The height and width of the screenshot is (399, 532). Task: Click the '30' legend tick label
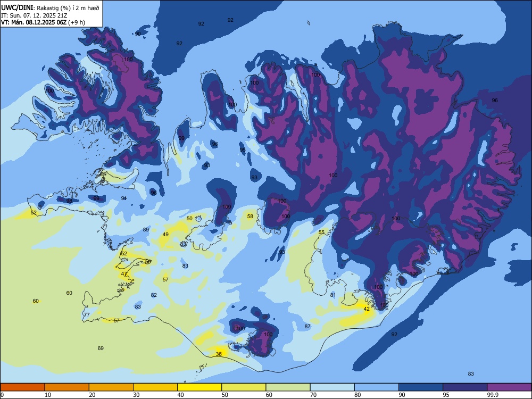point(136,395)
